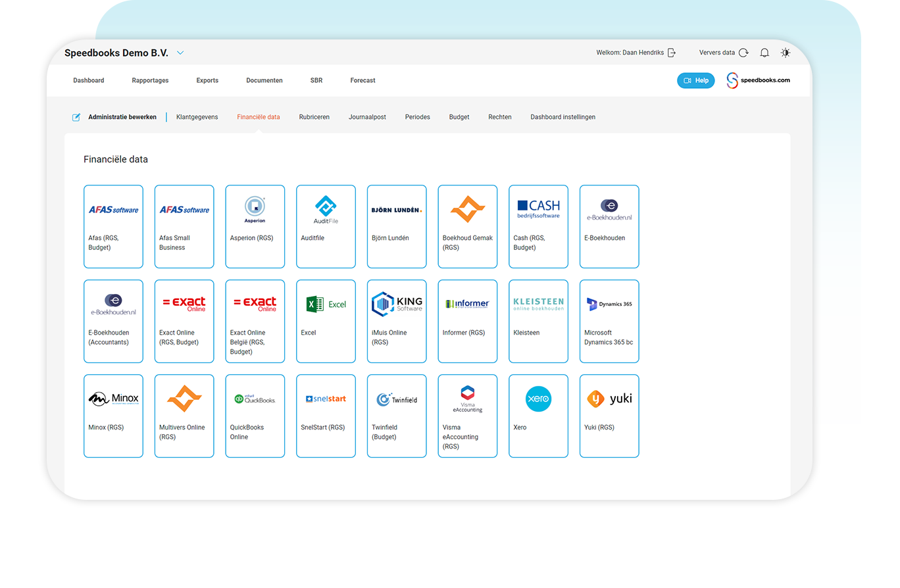Open the Exports menu
The width and height of the screenshot is (900, 588).
pyautogui.click(x=207, y=80)
